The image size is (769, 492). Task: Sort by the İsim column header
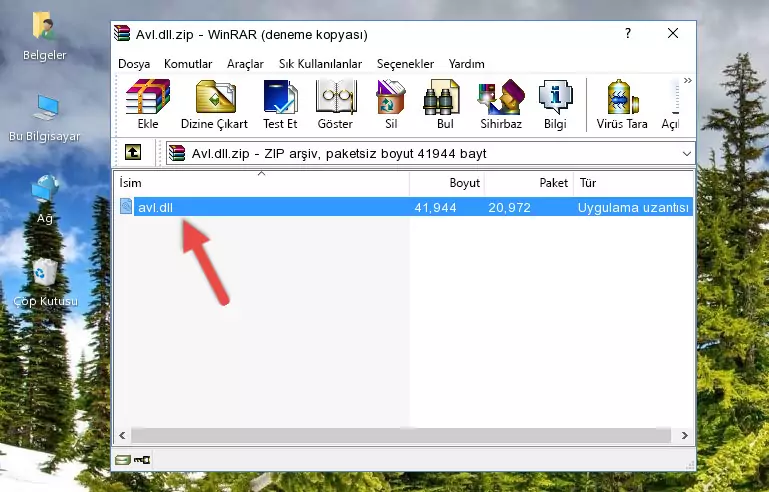coord(261,183)
